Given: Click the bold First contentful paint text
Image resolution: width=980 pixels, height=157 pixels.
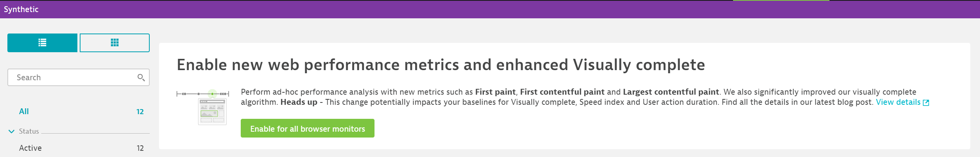Looking at the screenshot, I should (x=562, y=92).
